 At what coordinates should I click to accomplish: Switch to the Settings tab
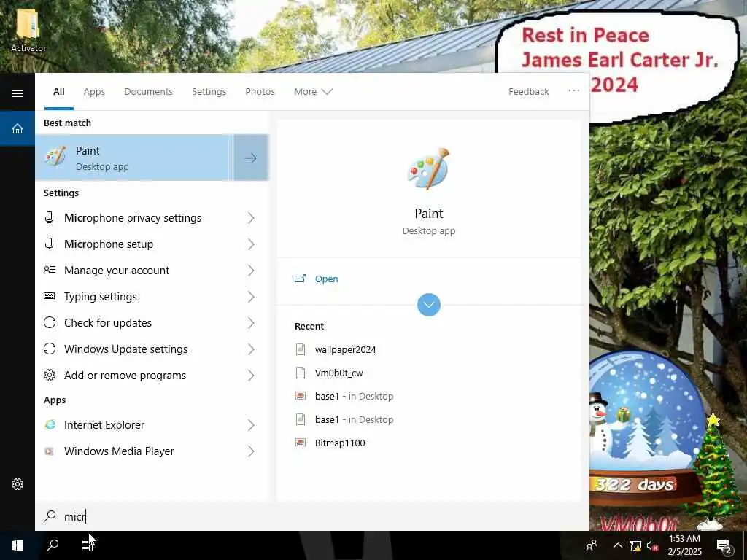pos(209,91)
